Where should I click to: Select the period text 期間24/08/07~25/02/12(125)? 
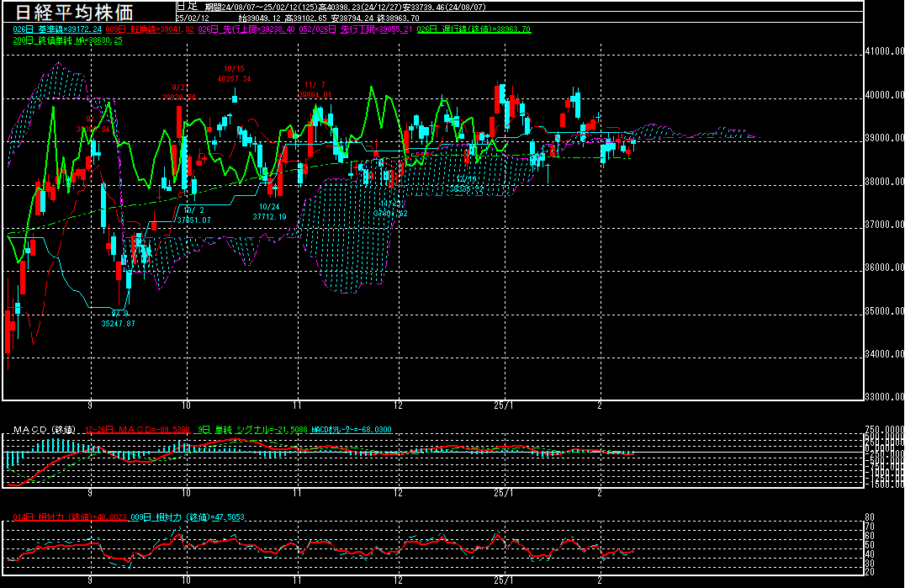click(261, 8)
